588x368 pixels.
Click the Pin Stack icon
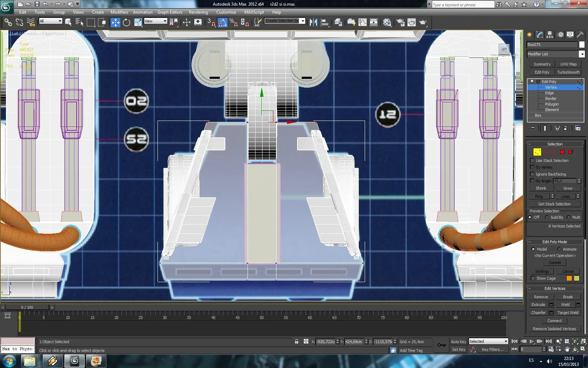533,128
